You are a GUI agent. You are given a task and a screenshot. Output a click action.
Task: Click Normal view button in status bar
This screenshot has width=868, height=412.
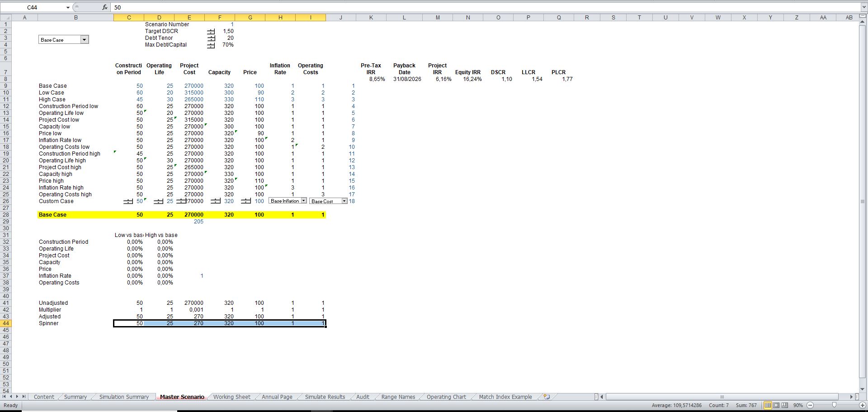click(768, 405)
